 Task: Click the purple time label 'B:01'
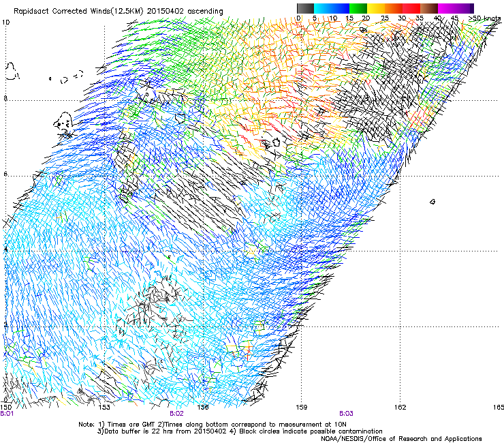tap(7, 414)
